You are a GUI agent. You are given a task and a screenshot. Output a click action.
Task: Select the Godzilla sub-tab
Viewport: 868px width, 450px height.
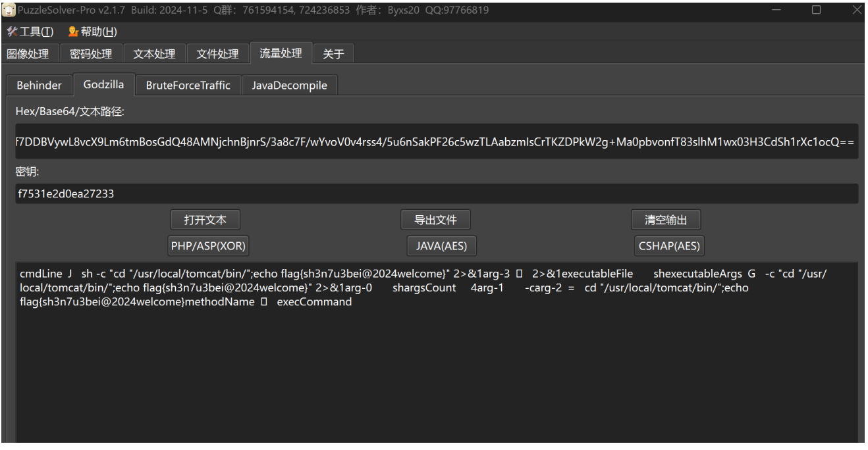104,84
